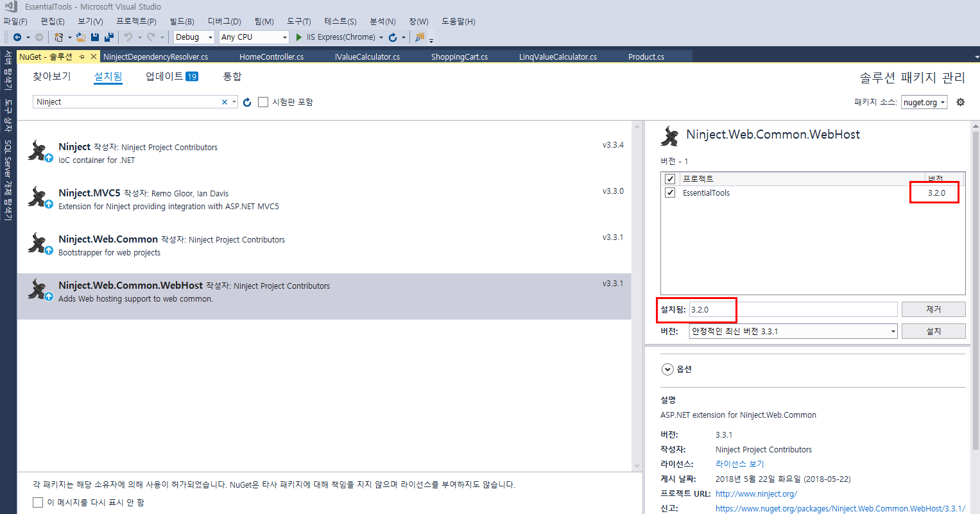The width and height of the screenshot is (980, 514).
Task: Clear the Ninject search text with X
Action: pyautogui.click(x=225, y=102)
